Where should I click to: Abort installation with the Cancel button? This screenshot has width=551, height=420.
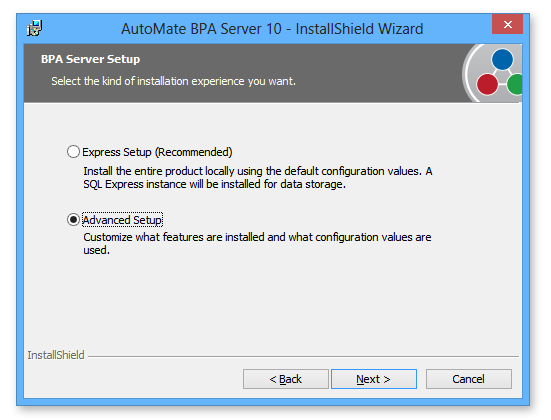coord(469,379)
